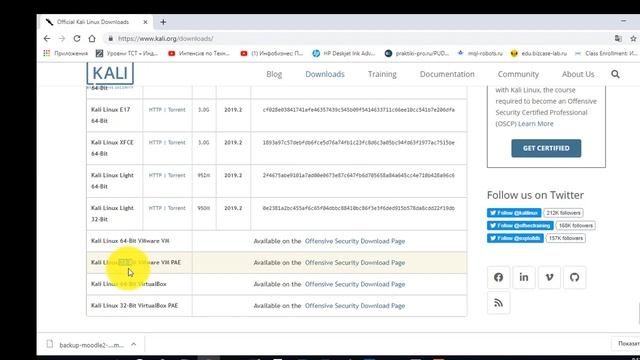Viewport: 640px width, 360px height.
Task: Click the backup-moodle2 download file icon
Action: pos(50,344)
